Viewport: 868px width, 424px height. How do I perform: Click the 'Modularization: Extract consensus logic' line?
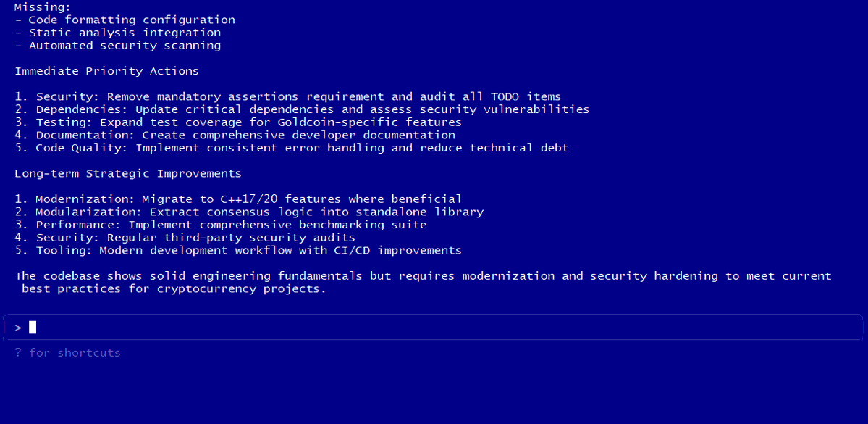point(249,212)
